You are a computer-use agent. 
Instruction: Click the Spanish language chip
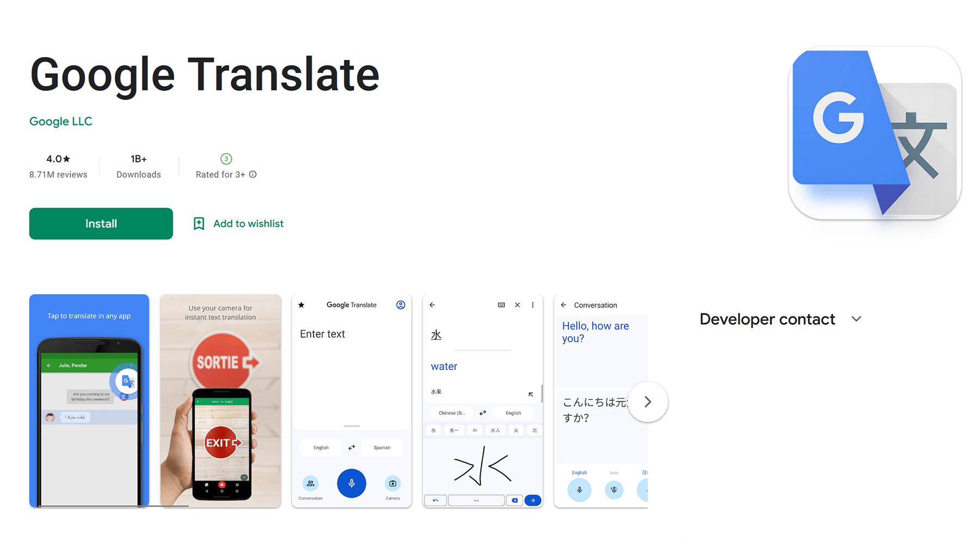click(382, 447)
